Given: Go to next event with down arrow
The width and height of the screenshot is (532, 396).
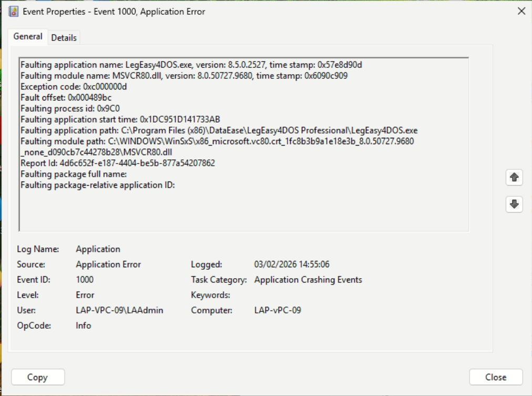Looking at the screenshot, I should tap(514, 204).
